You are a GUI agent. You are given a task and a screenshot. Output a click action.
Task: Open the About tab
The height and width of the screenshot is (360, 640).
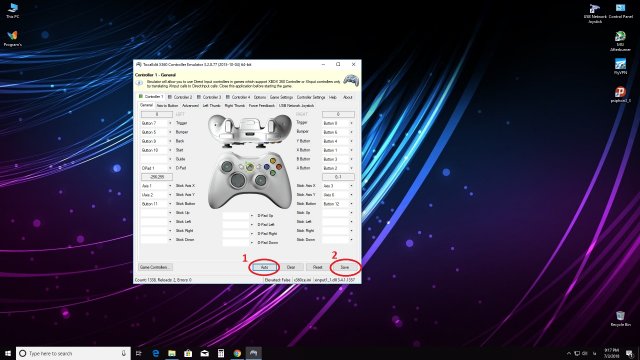347,97
